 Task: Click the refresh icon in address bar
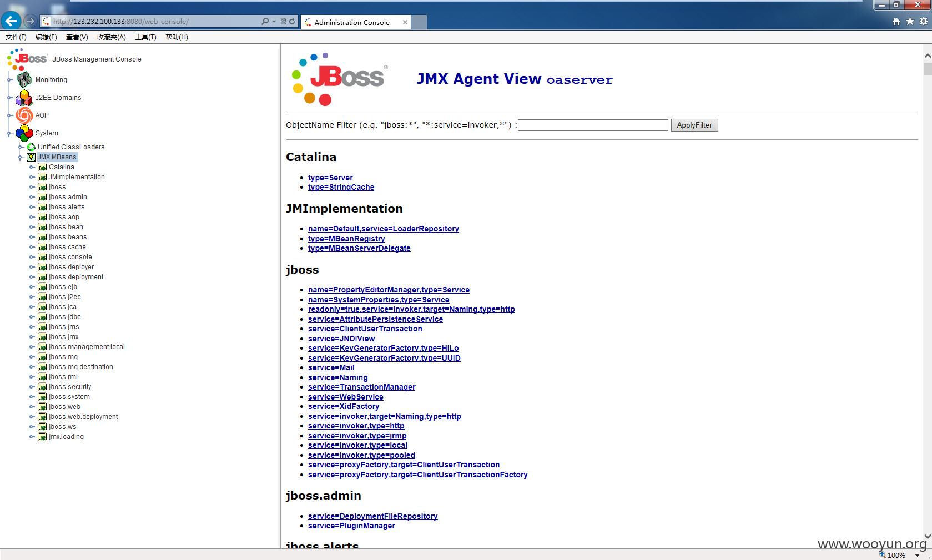coord(293,22)
